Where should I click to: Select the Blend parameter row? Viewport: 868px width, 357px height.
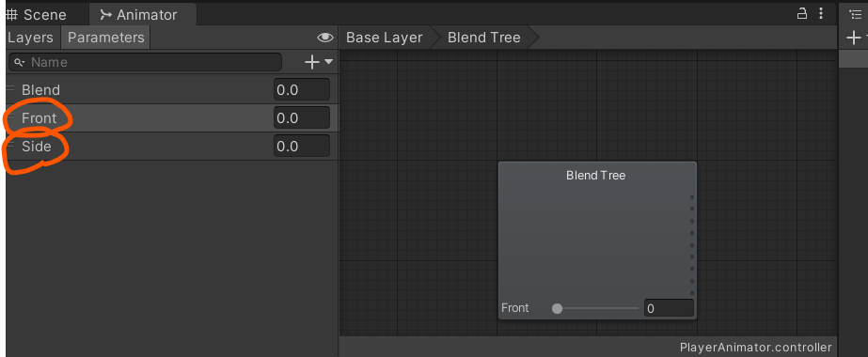[x=171, y=89]
